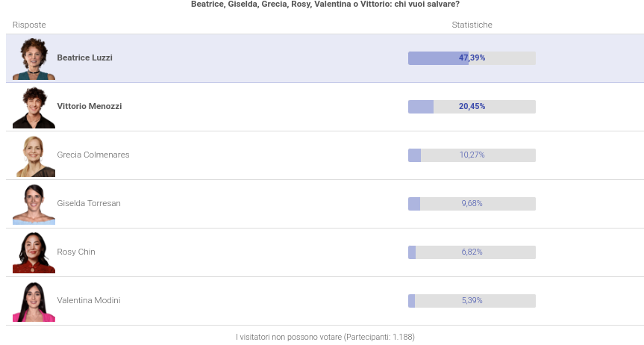Click the 10,27% result bar
The width and height of the screenshot is (644, 345).
coord(472,155)
